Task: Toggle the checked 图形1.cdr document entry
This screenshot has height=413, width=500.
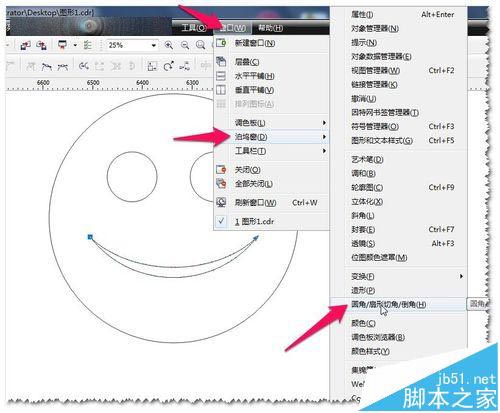Action: (271, 221)
